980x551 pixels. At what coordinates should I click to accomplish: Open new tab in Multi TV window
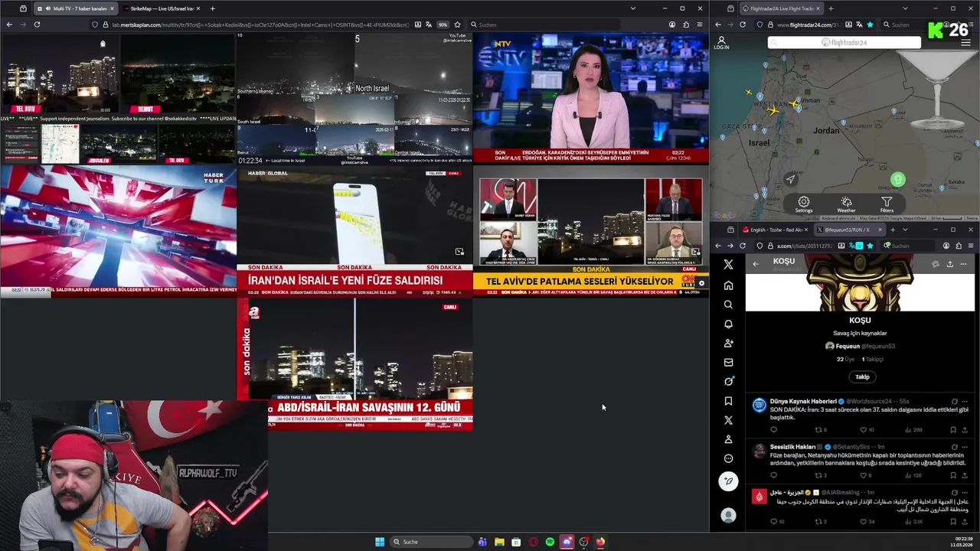(212, 8)
